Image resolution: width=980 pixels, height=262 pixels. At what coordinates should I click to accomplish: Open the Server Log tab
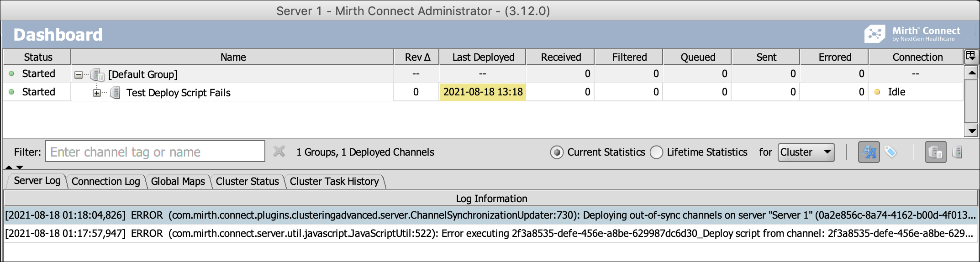(37, 181)
